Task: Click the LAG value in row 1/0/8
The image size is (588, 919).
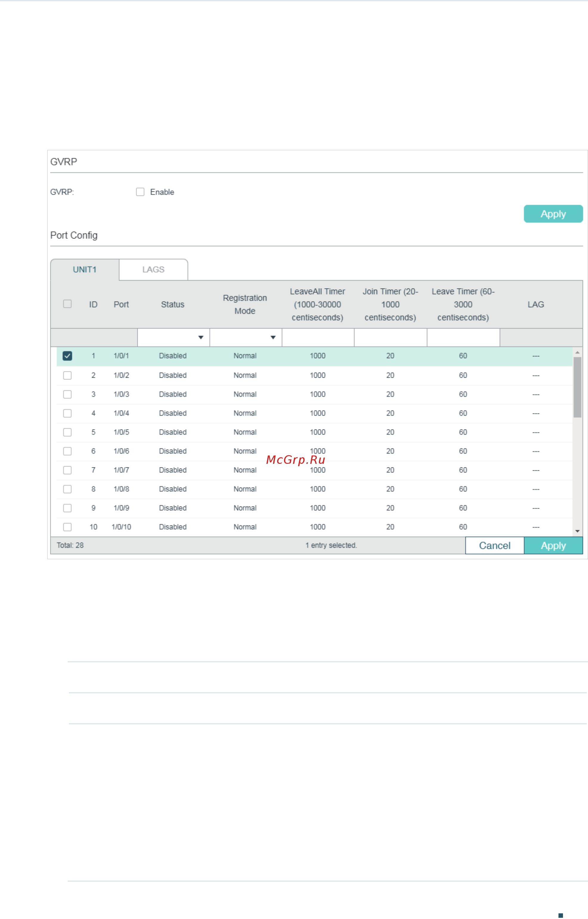Action: [536, 489]
